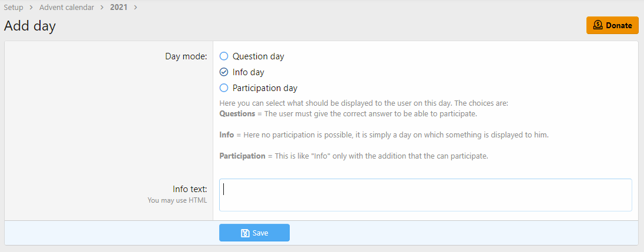Click the chevron arrow after Setup breadcrumb
This screenshot has height=252, width=644.
pos(30,8)
